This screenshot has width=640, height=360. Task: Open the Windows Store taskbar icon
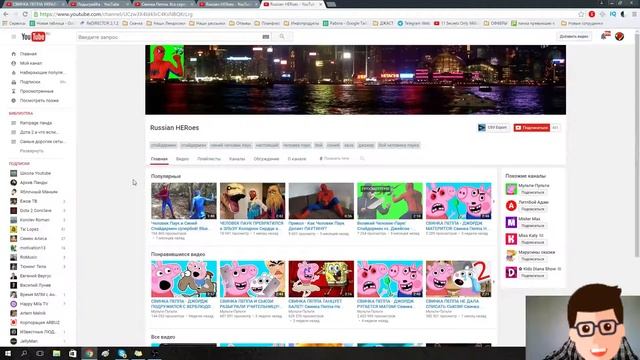(73, 353)
